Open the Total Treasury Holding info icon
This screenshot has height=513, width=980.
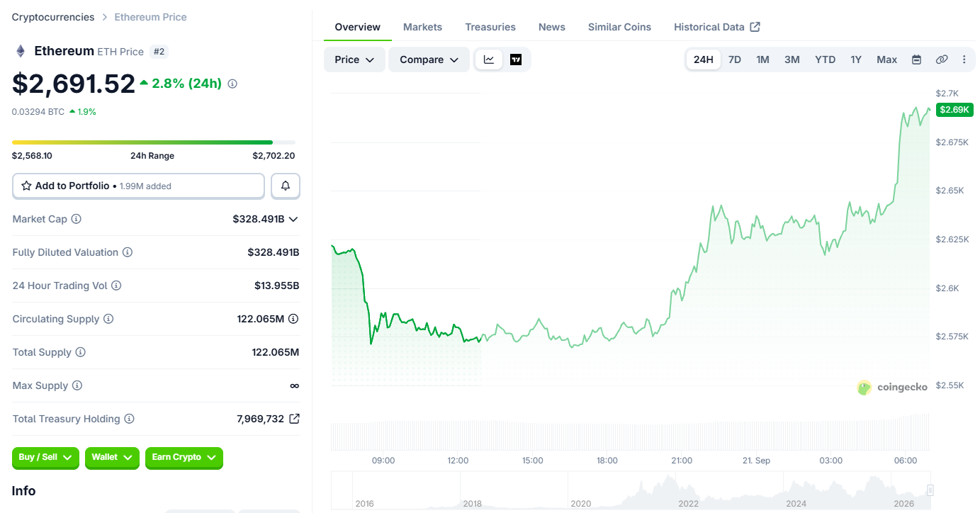pyautogui.click(x=129, y=419)
